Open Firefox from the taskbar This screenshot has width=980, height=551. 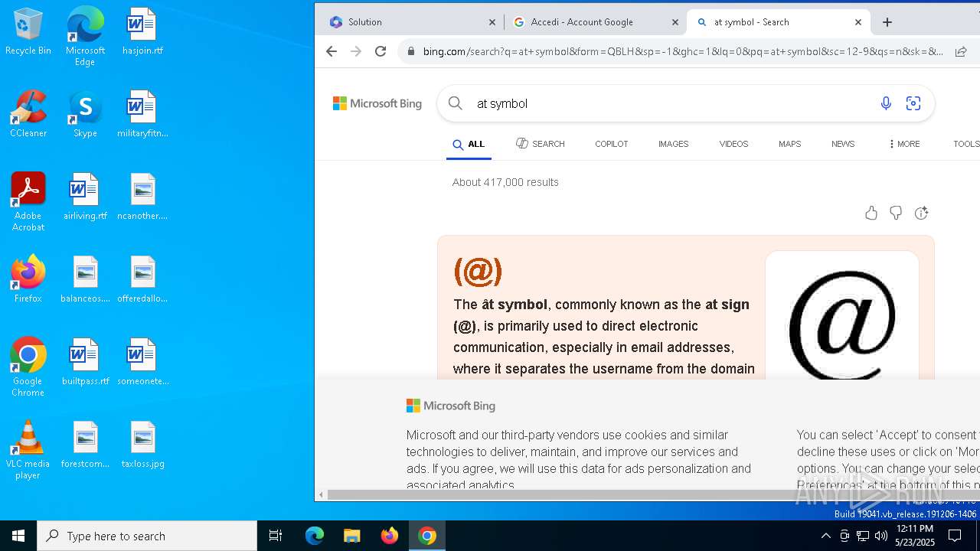(x=390, y=536)
